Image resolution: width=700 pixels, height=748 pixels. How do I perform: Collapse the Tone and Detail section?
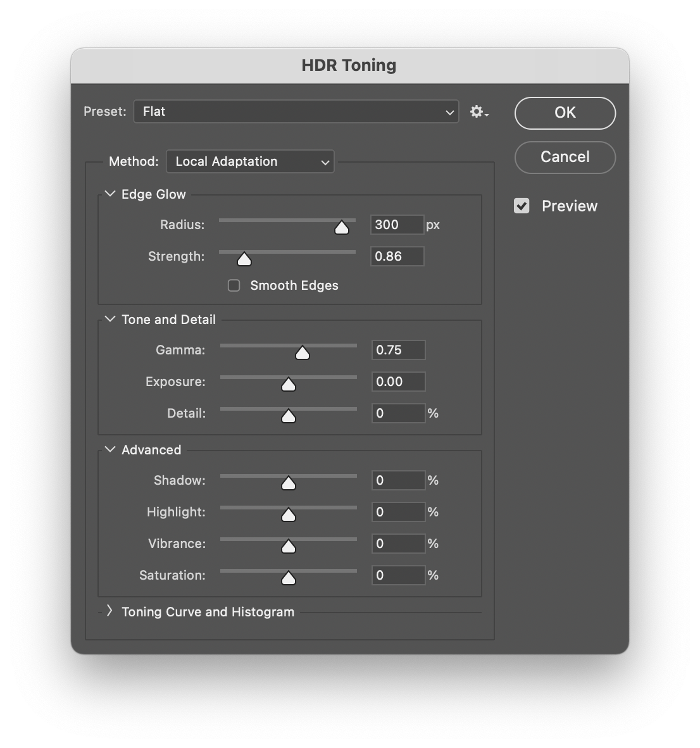click(110, 319)
